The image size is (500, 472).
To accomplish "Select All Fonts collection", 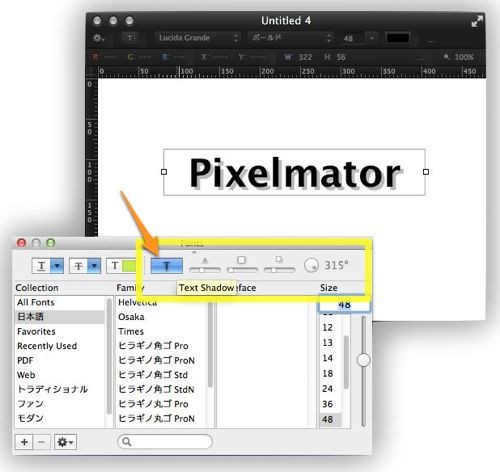I will point(60,303).
